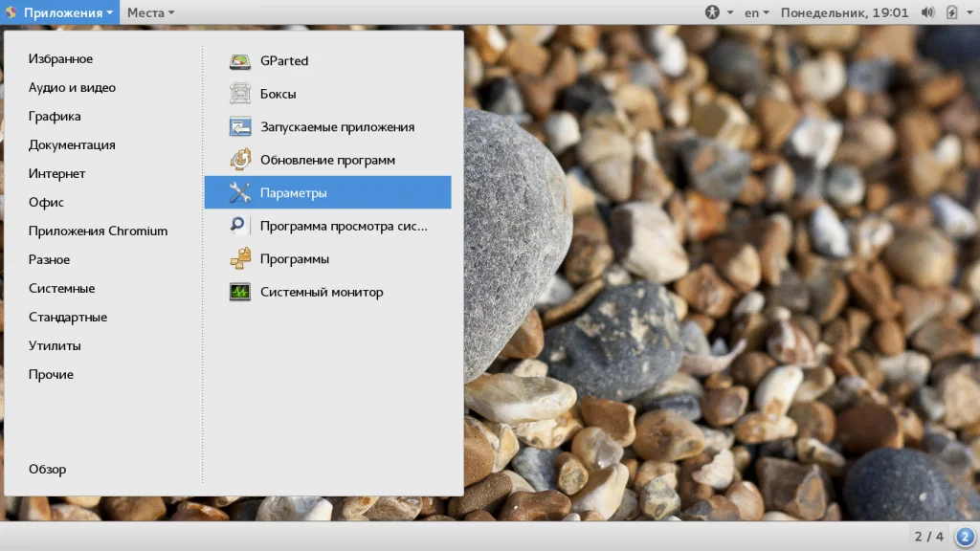Click the Понедельник, 19:01 clock
This screenshot has width=980, height=551.
pos(844,12)
